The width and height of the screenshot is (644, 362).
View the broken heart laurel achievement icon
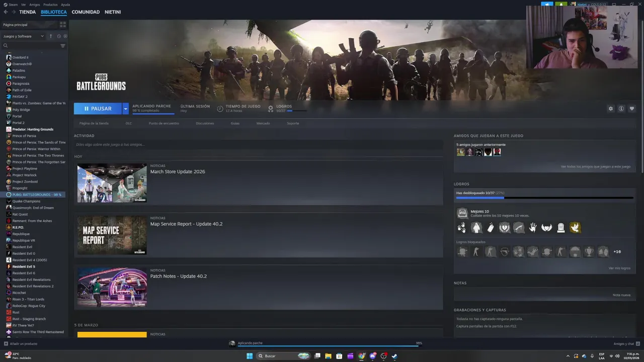[x=505, y=228]
